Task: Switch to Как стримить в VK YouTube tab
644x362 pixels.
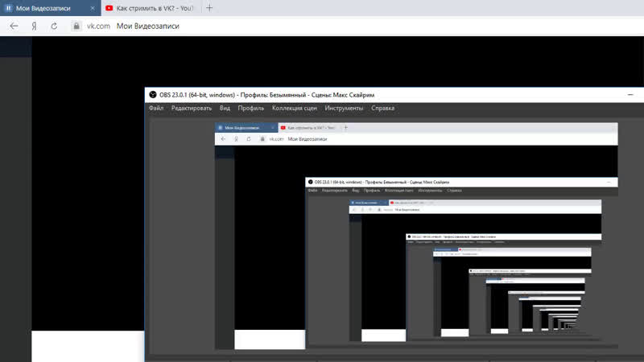Action: coord(151,8)
